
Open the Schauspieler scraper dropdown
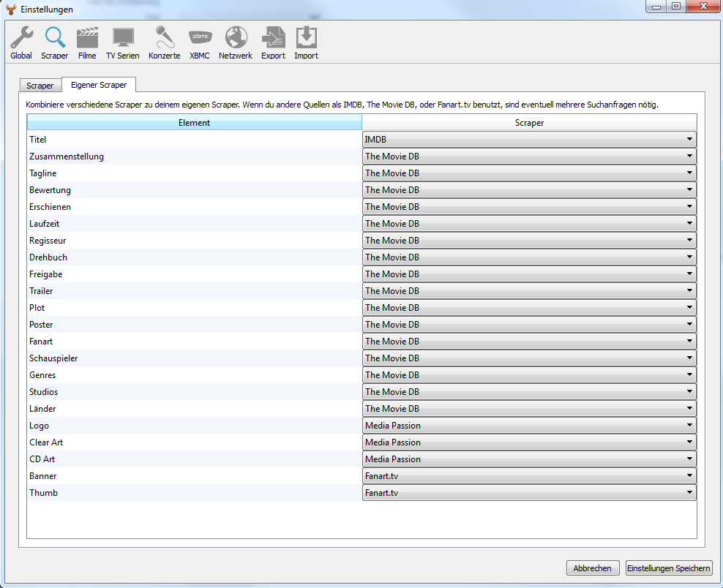pos(529,358)
